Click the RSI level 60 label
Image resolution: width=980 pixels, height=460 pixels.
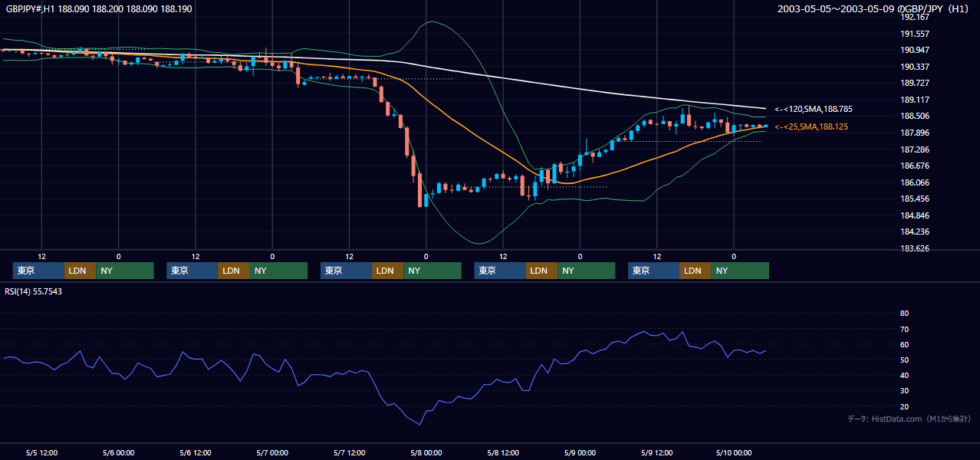[x=904, y=344]
